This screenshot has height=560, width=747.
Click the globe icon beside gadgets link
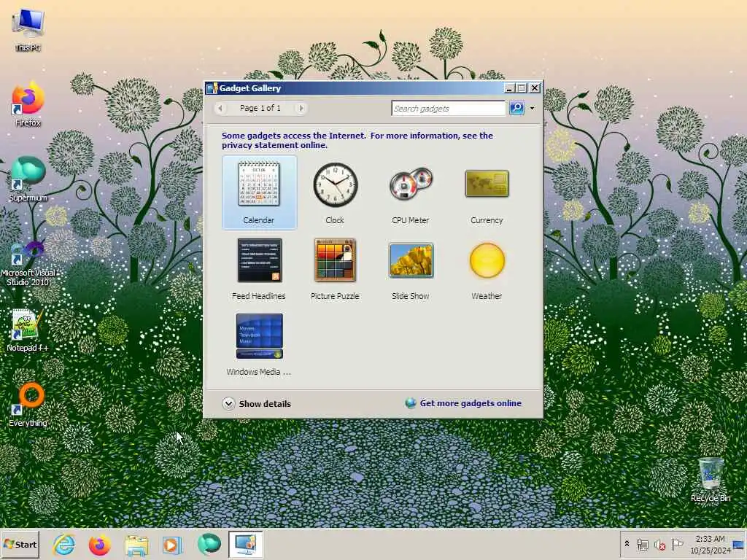410,403
